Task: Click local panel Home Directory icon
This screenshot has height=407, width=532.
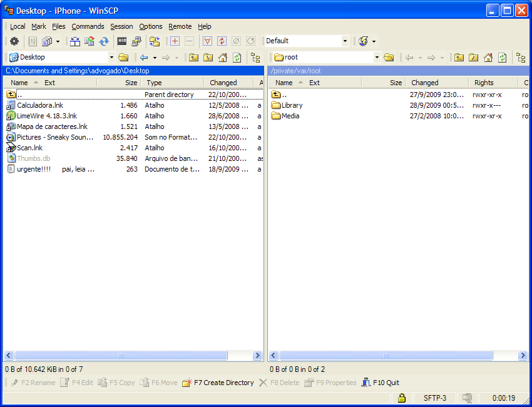Action: (x=223, y=58)
